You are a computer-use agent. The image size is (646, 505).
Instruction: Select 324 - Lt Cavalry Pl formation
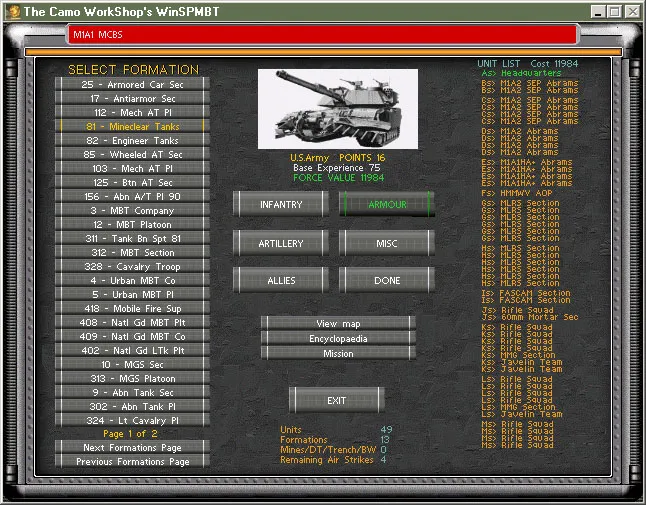click(x=133, y=421)
